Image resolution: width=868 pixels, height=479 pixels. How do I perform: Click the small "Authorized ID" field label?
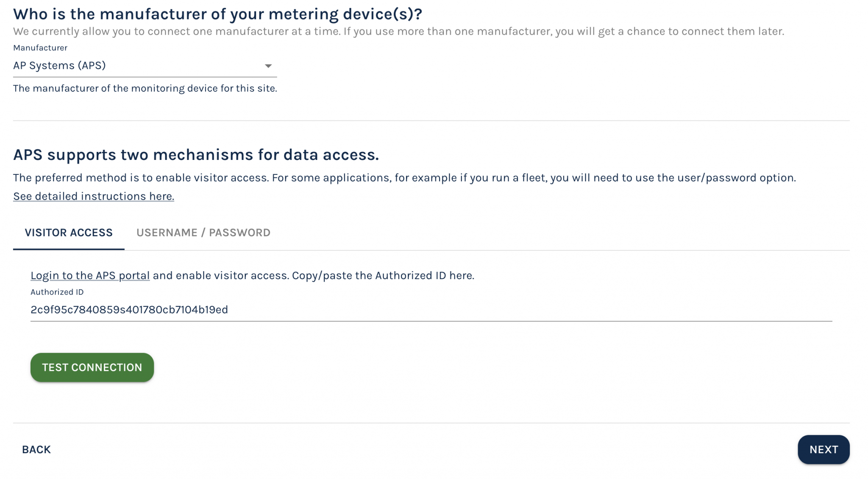(57, 292)
